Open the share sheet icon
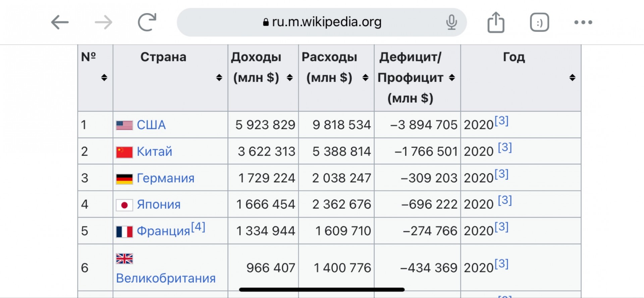The height and width of the screenshot is (298, 644). tap(496, 22)
